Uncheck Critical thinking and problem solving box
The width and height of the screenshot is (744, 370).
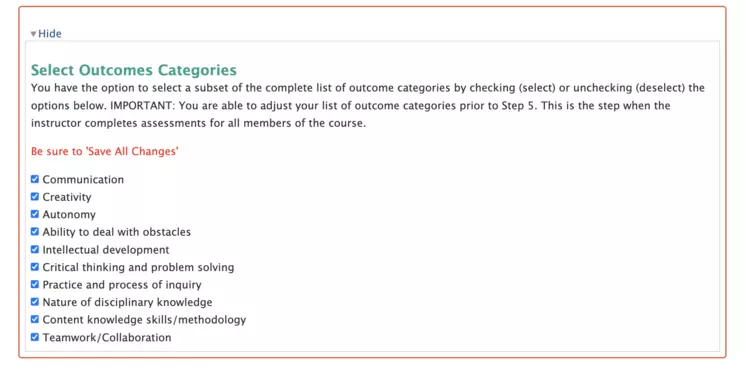pos(35,267)
